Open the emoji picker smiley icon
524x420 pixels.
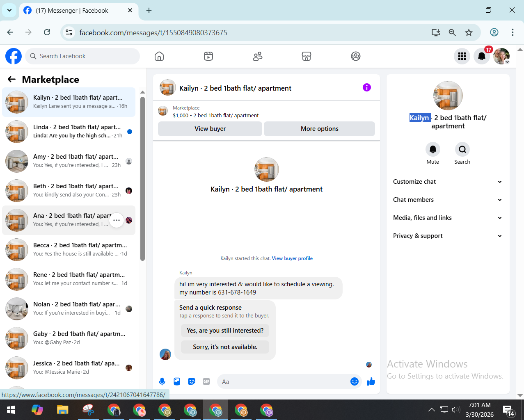[355, 381]
